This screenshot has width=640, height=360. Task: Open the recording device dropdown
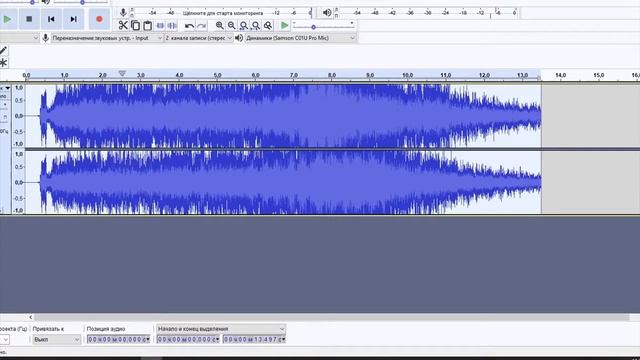pos(107,38)
